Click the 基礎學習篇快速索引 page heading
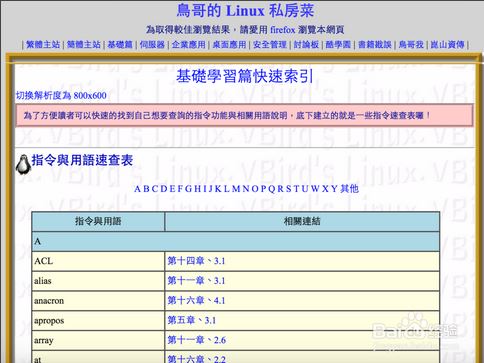 click(x=245, y=76)
